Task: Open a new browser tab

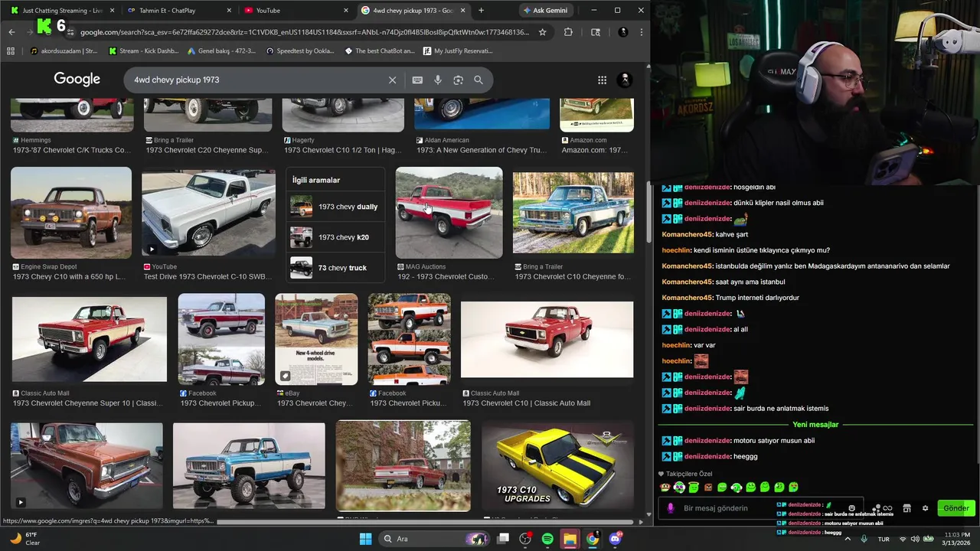Action: (481, 10)
